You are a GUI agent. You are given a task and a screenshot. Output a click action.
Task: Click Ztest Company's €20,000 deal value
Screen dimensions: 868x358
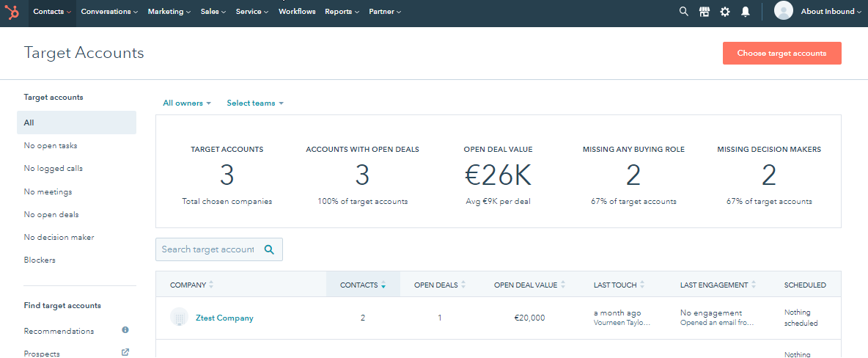[x=529, y=318]
